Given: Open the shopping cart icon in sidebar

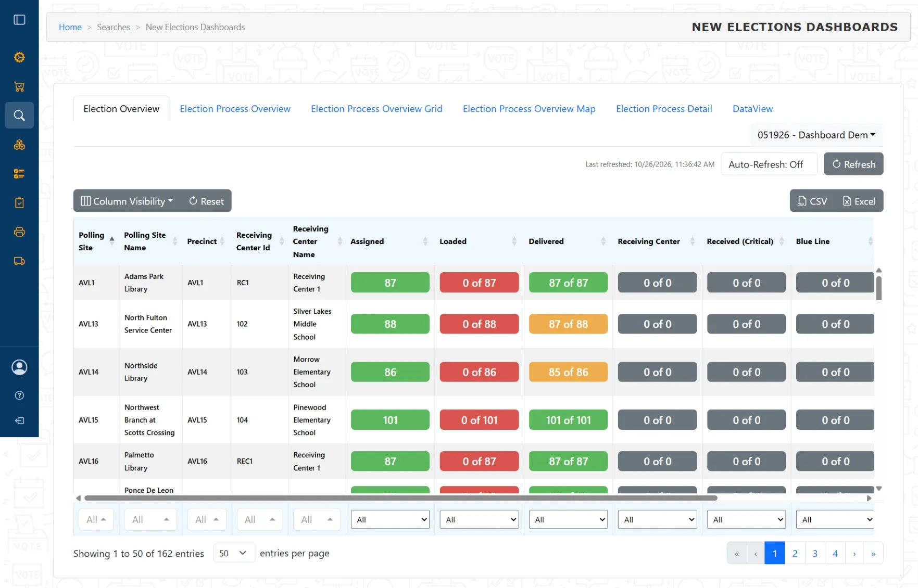Looking at the screenshot, I should coord(19,86).
